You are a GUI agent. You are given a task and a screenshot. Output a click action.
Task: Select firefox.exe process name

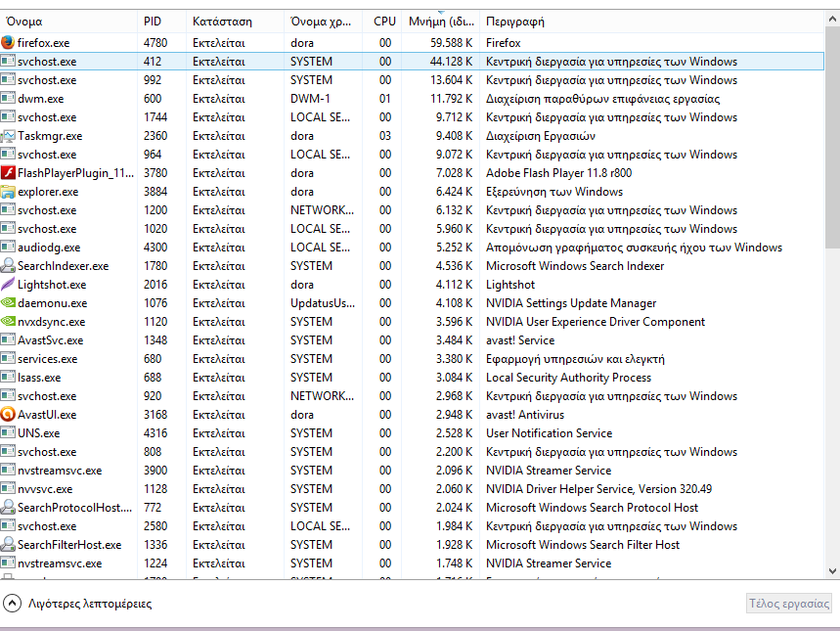[x=43, y=43]
